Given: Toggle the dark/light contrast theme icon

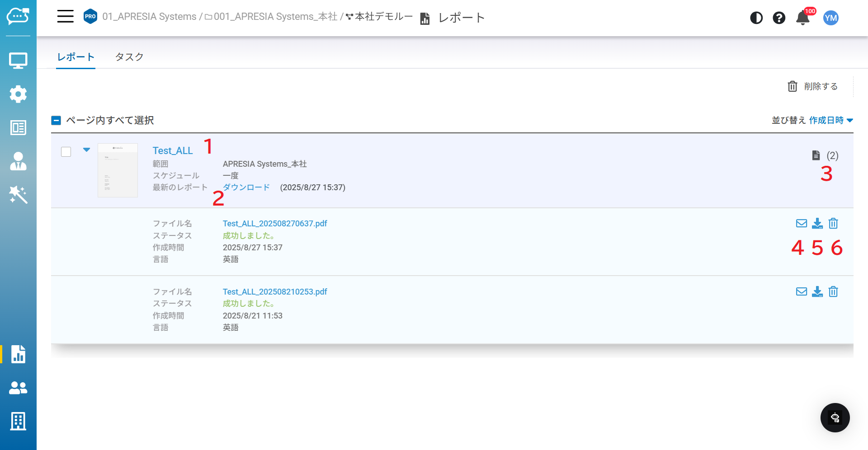Looking at the screenshot, I should [x=756, y=18].
